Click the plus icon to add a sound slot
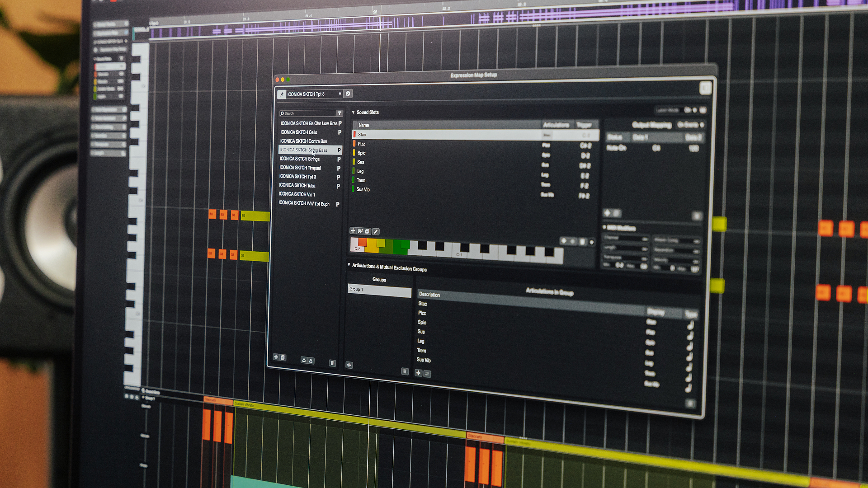Viewport: 868px width, 488px height. (x=353, y=231)
